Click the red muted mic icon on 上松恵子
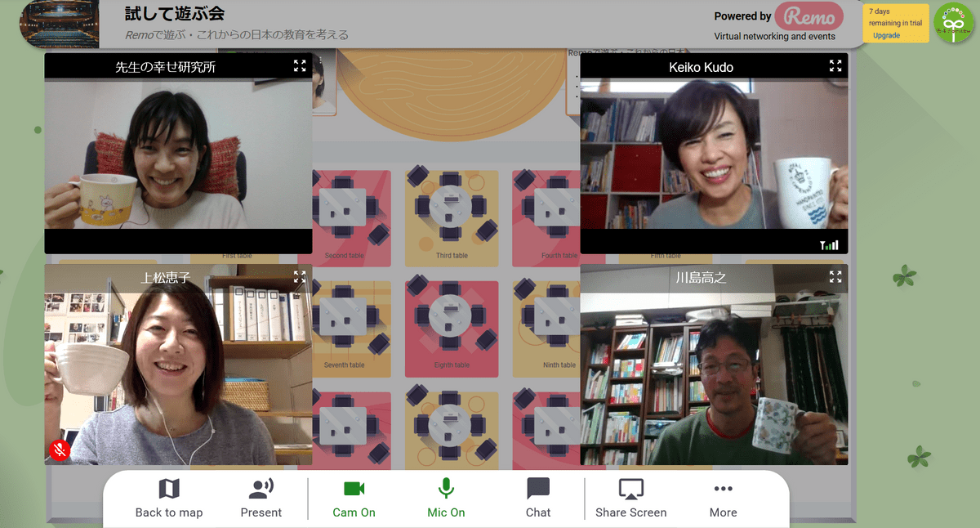980x528 pixels. click(x=60, y=450)
